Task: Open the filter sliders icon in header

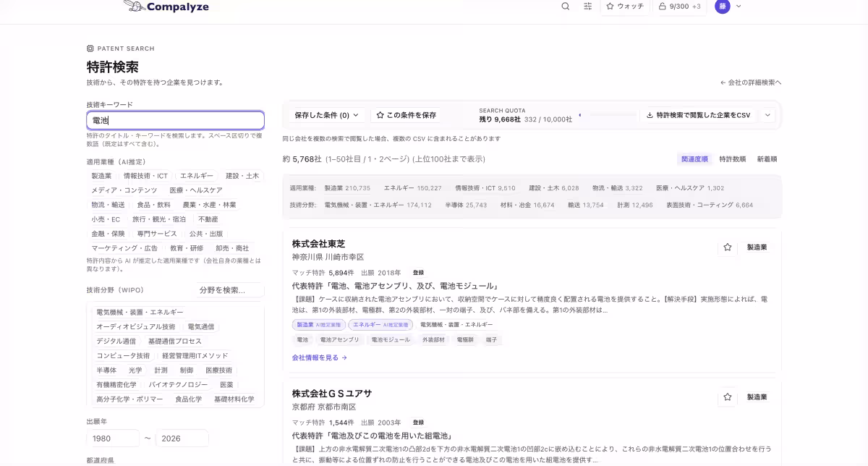Action: click(588, 6)
